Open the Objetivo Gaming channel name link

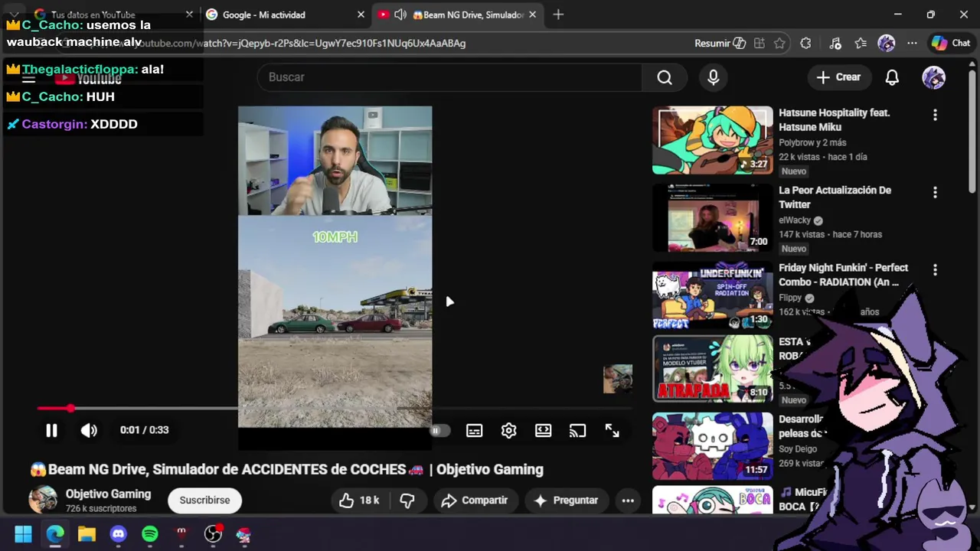click(108, 494)
